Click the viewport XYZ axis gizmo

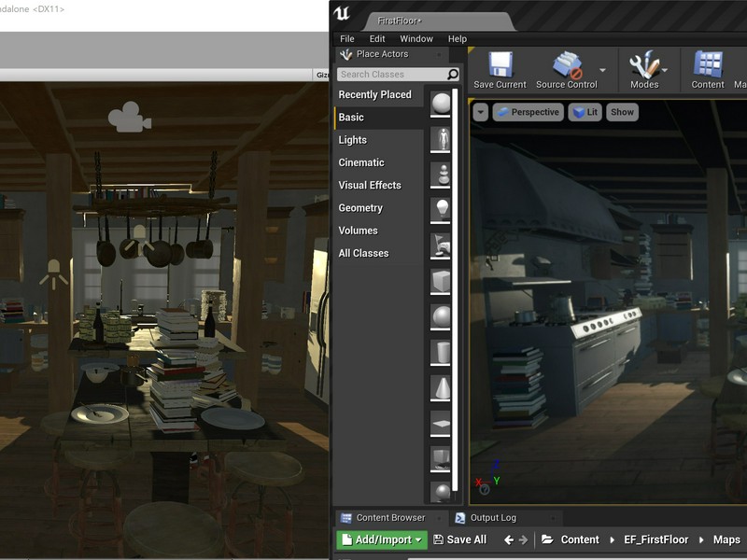pyautogui.click(x=486, y=478)
